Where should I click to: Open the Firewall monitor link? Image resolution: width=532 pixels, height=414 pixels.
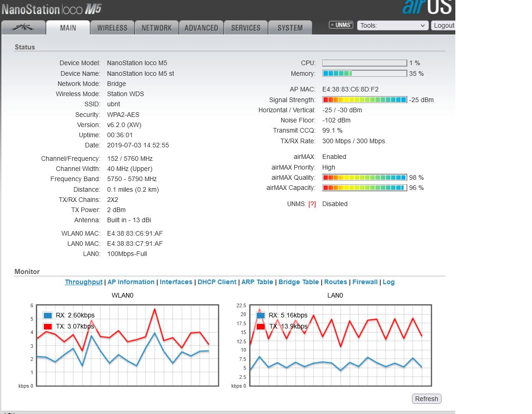click(365, 282)
